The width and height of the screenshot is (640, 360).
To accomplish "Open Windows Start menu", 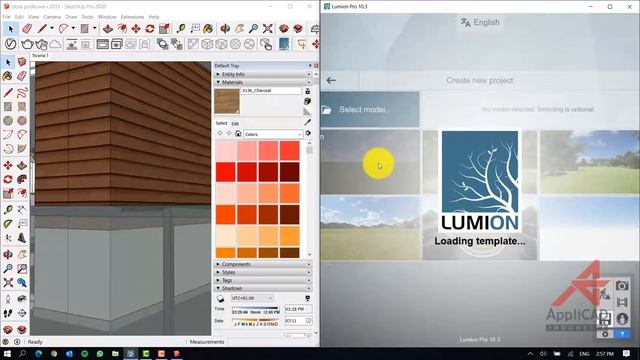I will click(7, 353).
